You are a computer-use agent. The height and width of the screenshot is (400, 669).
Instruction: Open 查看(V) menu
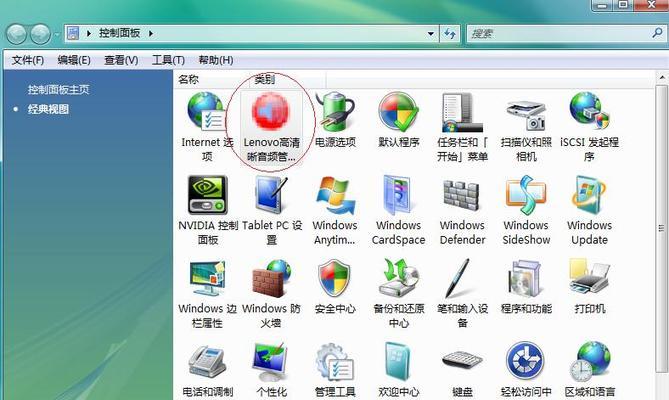(x=121, y=60)
